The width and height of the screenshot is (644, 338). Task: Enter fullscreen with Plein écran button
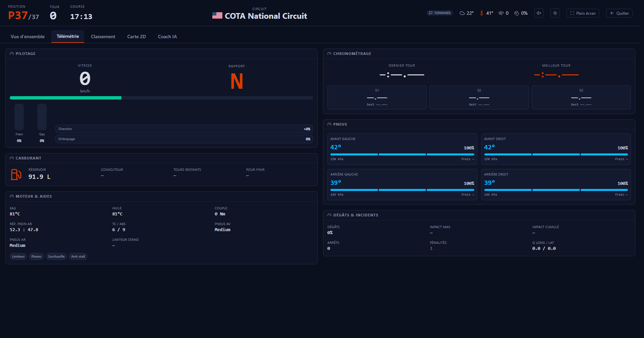(x=583, y=13)
